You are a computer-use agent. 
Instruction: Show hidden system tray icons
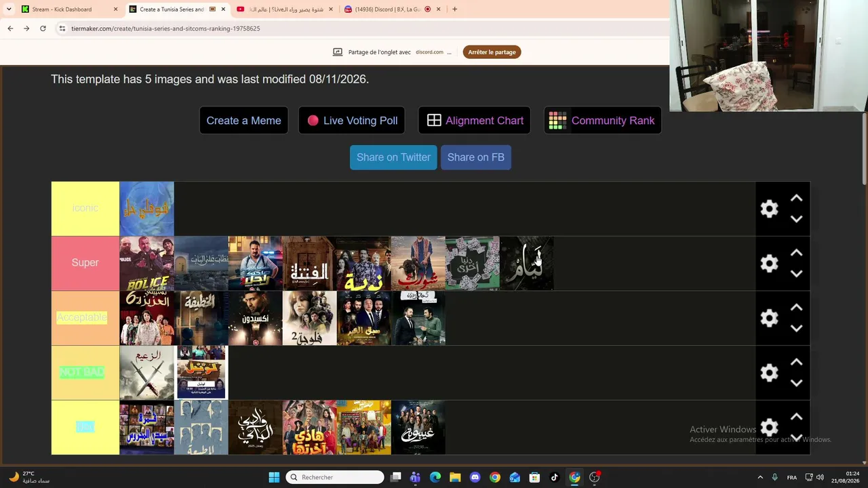[x=760, y=477]
